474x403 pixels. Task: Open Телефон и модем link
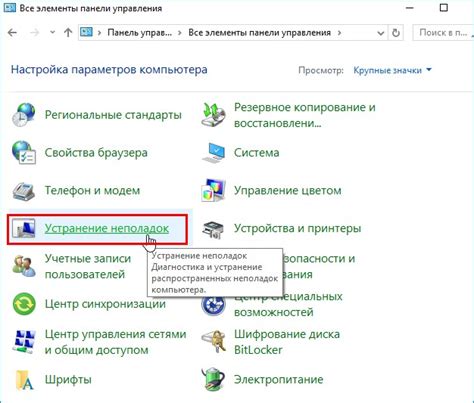tap(92, 191)
